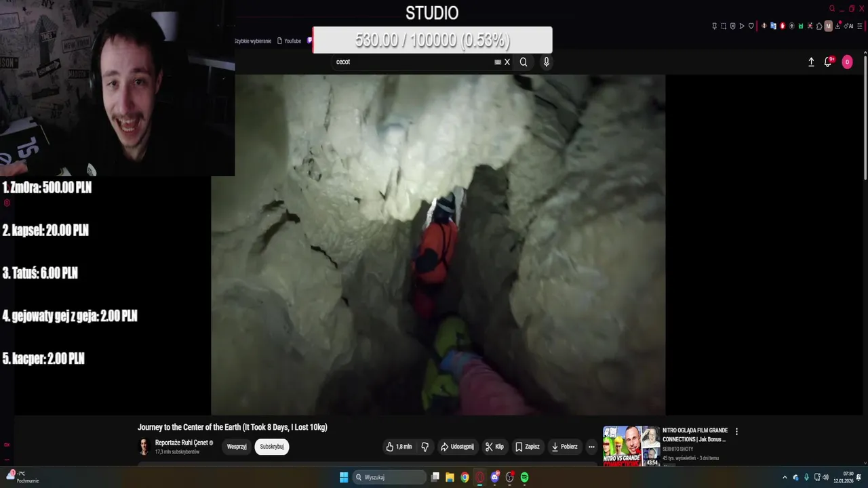Open more video actions (three dots)

click(591, 447)
